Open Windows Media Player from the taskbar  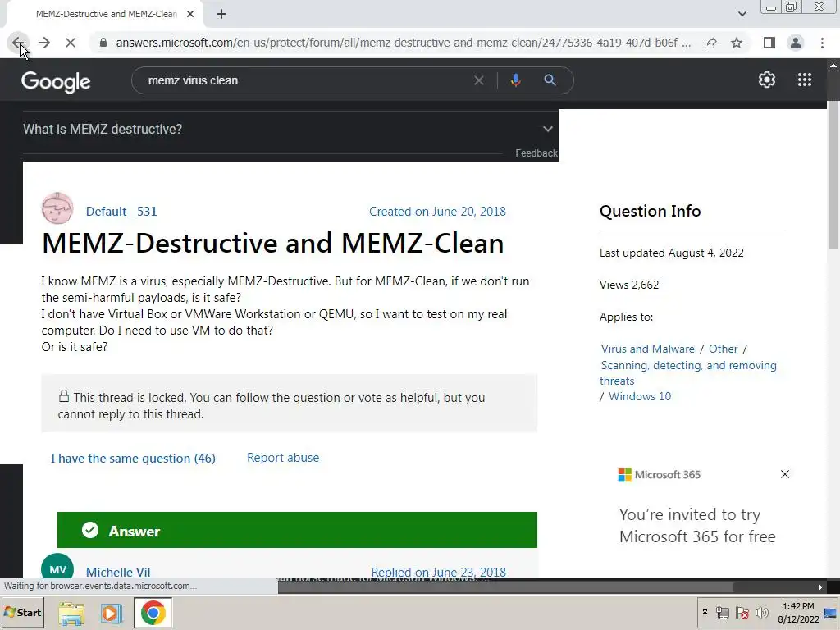(x=112, y=613)
